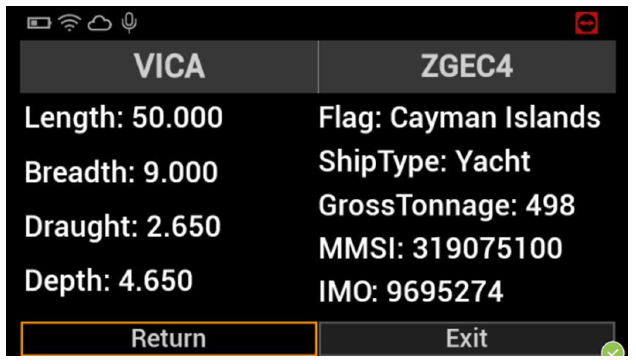Click the red TeamViewer icon
The image size is (636, 364).
pos(586,23)
